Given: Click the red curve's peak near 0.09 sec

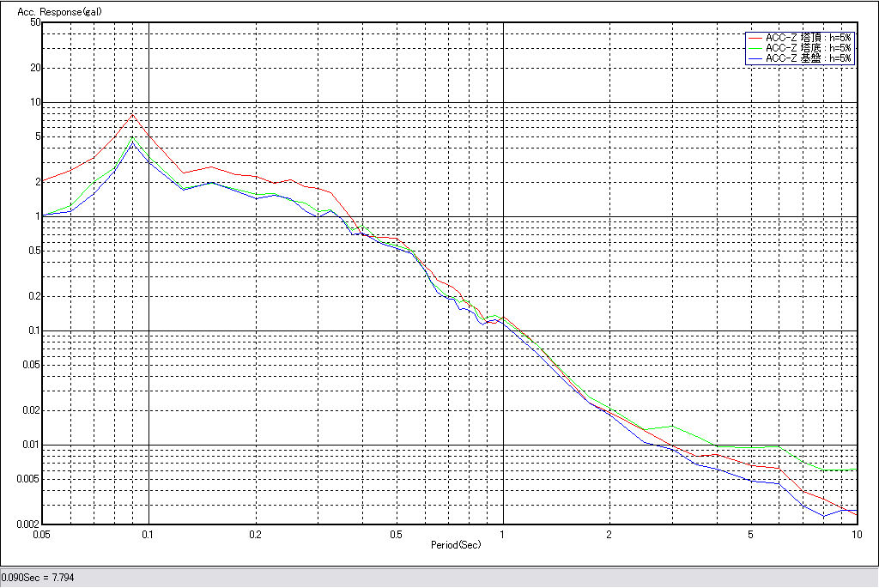Looking at the screenshot, I should pyautogui.click(x=132, y=114).
